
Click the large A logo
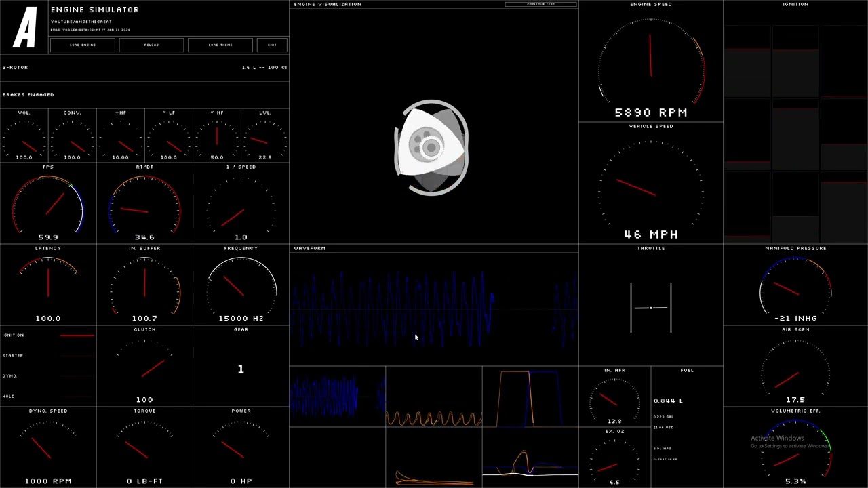click(x=25, y=28)
